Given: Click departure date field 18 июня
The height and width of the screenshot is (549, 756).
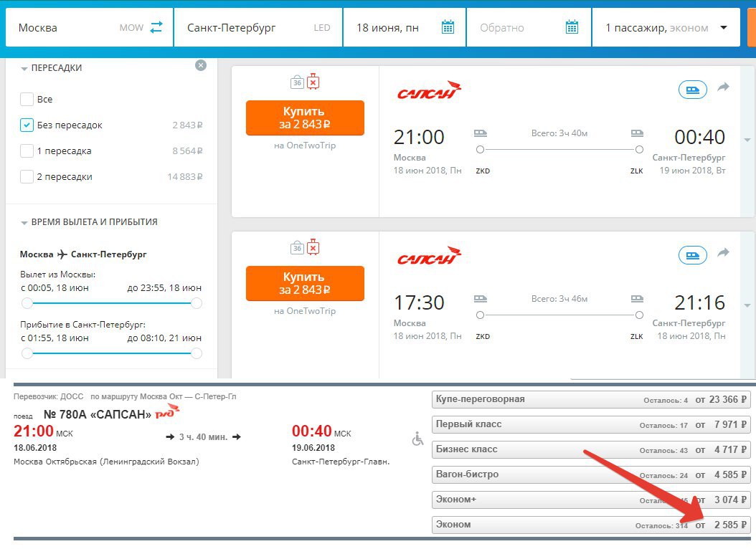Looking at the screenshot, I should coord(404,27).
